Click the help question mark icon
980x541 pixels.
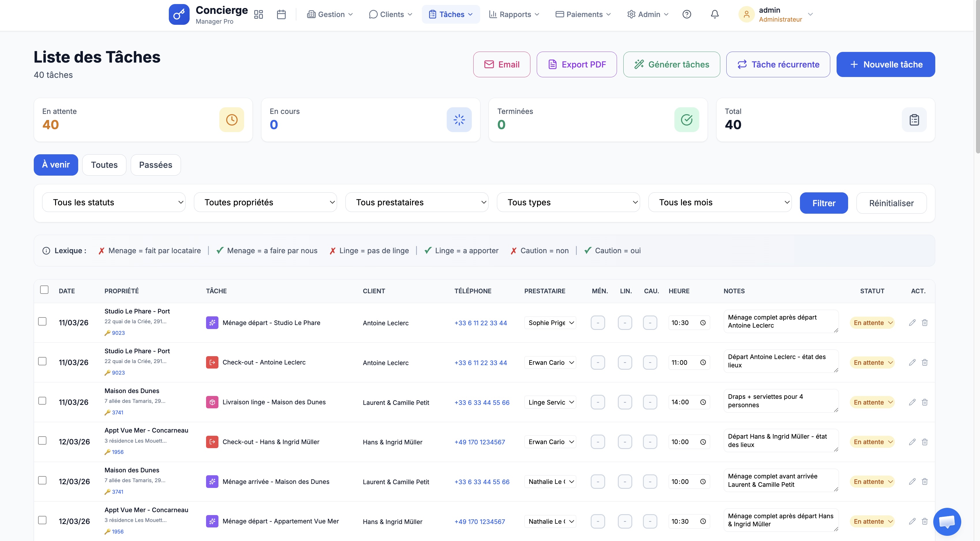[x=686, y=14]
